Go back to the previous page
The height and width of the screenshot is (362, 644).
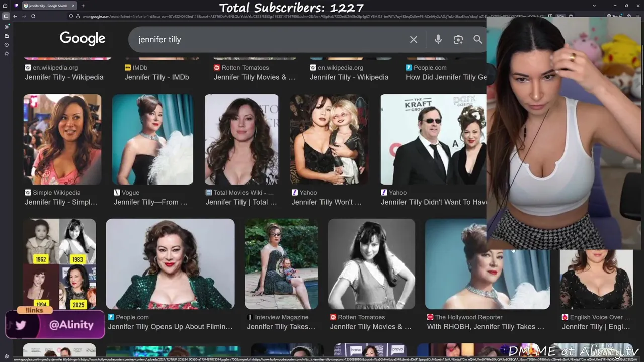click(x=15, y=16)
